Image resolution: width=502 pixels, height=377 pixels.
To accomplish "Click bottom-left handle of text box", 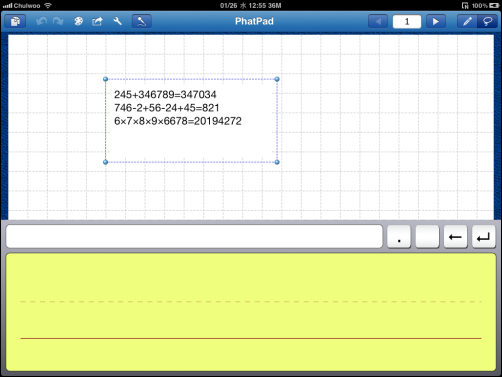I will point(105,162).
